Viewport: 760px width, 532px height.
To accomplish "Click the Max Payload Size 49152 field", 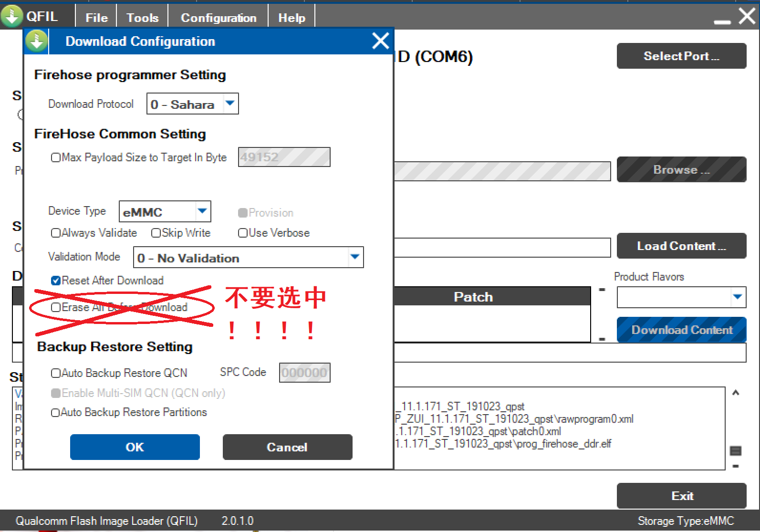I will point(284,157).
